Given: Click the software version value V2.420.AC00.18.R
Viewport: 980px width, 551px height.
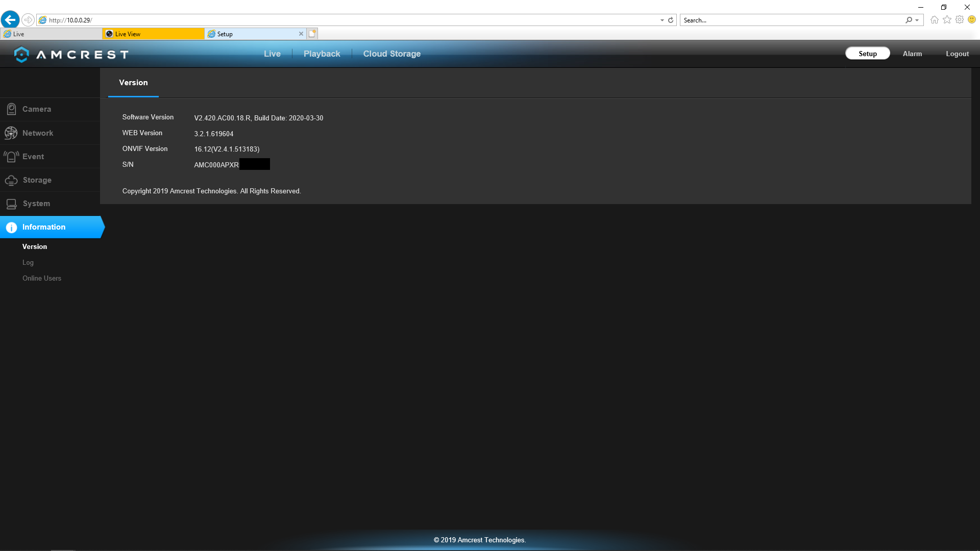Looking at the screenshot, I should click(x=223, y=118).
